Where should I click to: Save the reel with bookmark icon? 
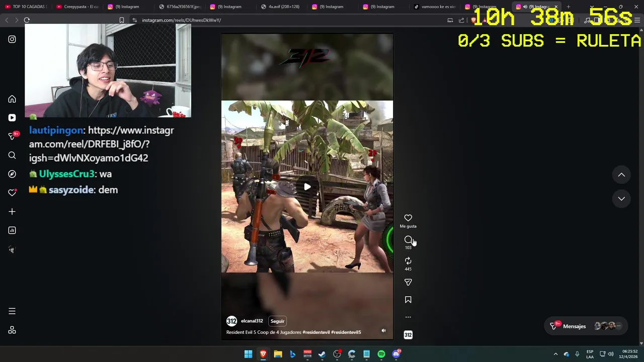tap(408, 300)
